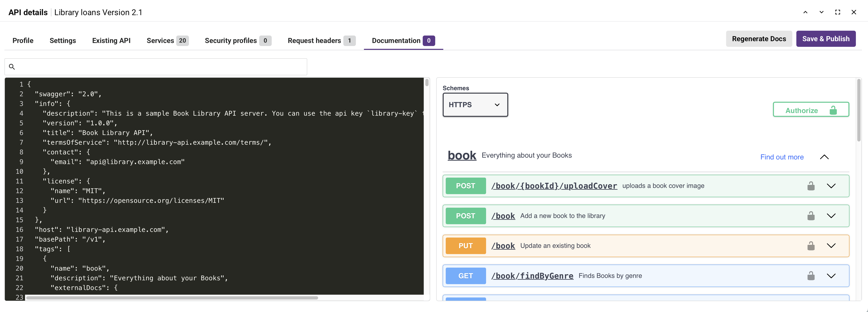Click into the documentation search field

coord(156,67)
